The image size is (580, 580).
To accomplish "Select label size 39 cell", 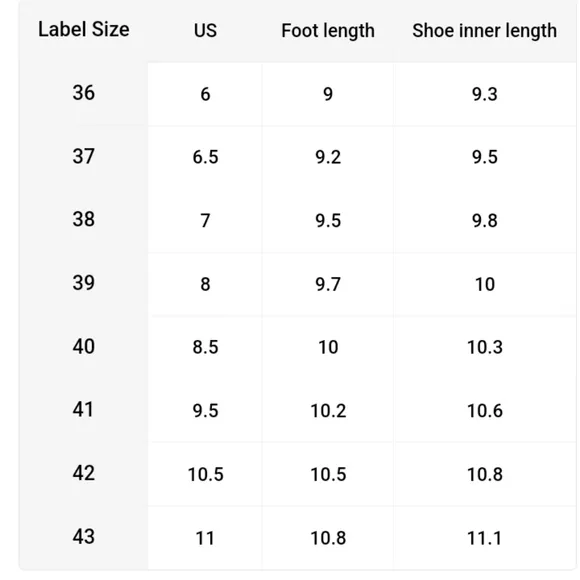I will [84, 283].
